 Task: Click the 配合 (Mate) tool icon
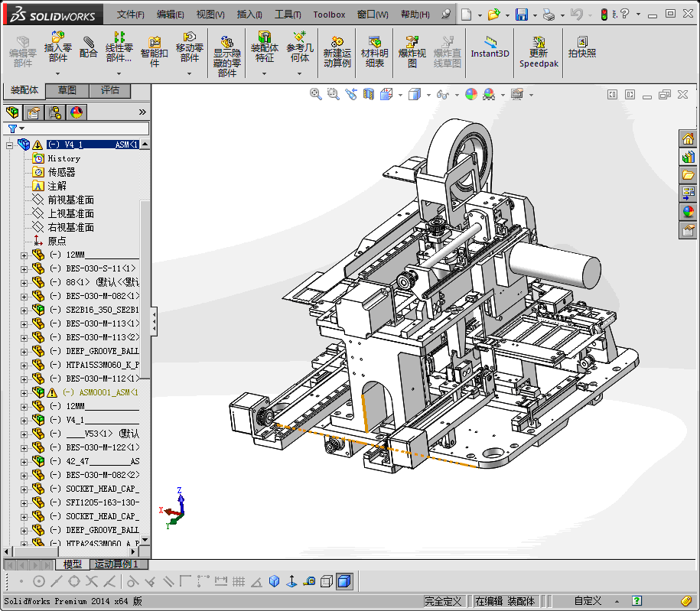[89, 47]
